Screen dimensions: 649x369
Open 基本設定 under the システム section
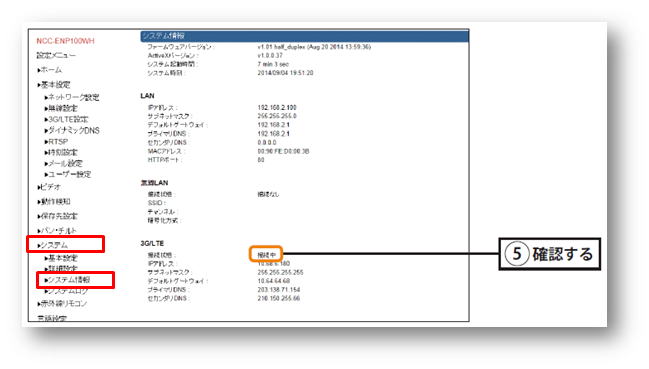pyautogui.click(x=61, y=258)
